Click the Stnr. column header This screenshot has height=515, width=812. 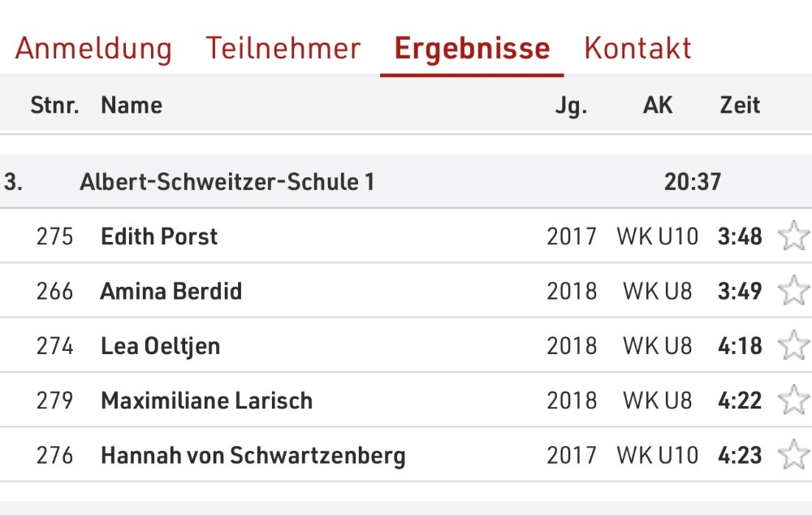[x=55, y=105]
